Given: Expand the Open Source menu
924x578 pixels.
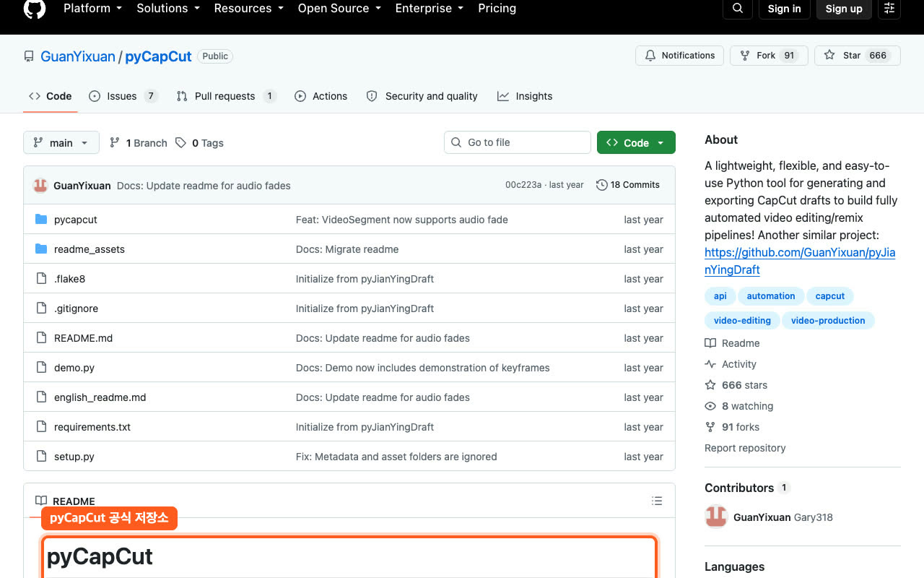Looking at the screenshot, I should tap(339, 9).
